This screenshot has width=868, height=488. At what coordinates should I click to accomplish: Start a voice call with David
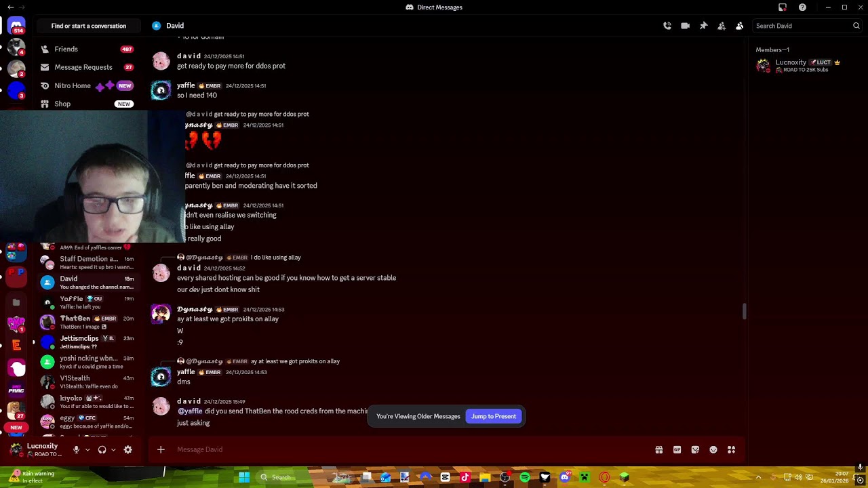pos(667,26)
